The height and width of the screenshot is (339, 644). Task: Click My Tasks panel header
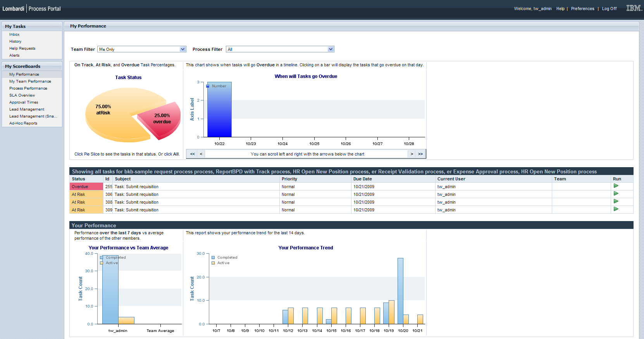point(32,26)
